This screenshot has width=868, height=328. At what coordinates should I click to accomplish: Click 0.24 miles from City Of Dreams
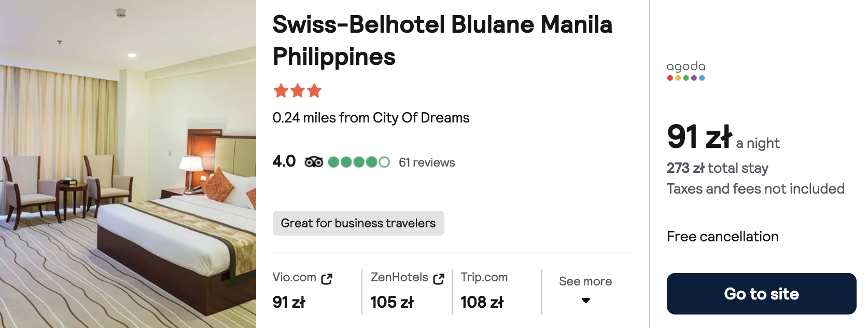(371, 118)
